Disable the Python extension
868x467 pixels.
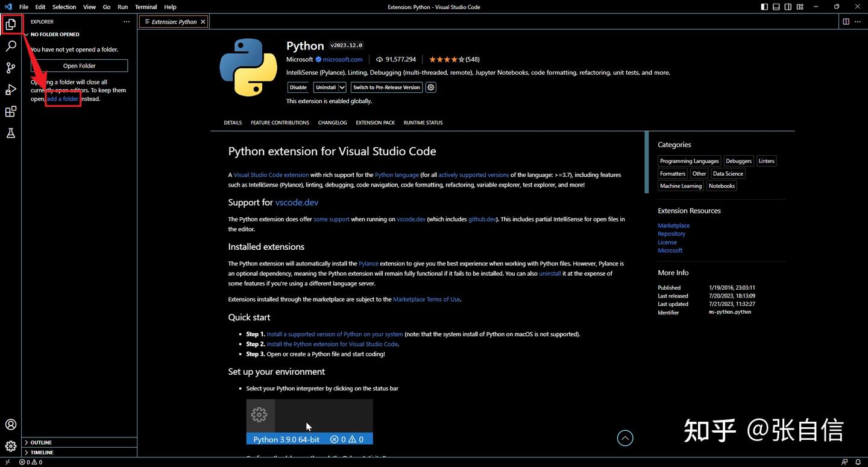coord(298,87)
